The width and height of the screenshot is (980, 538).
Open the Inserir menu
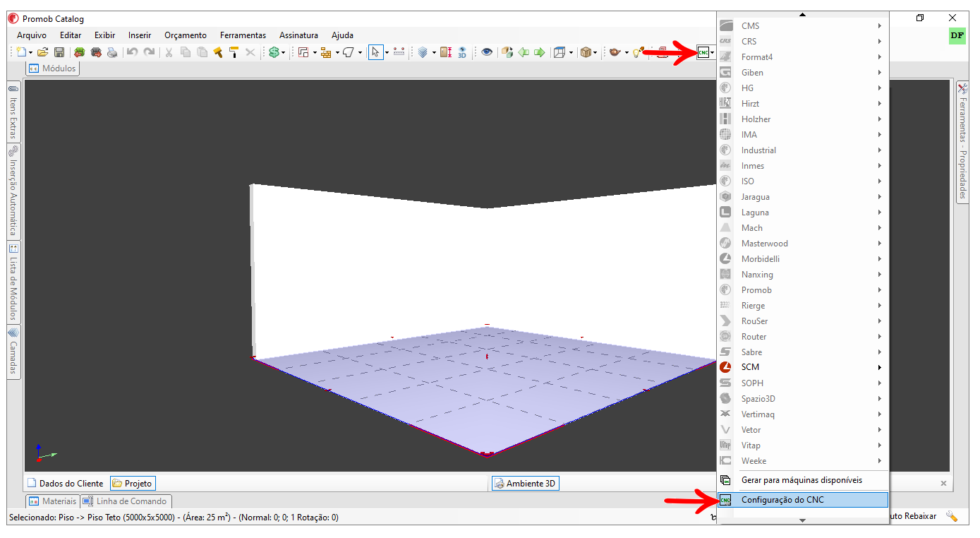click(x=140, y=35)
